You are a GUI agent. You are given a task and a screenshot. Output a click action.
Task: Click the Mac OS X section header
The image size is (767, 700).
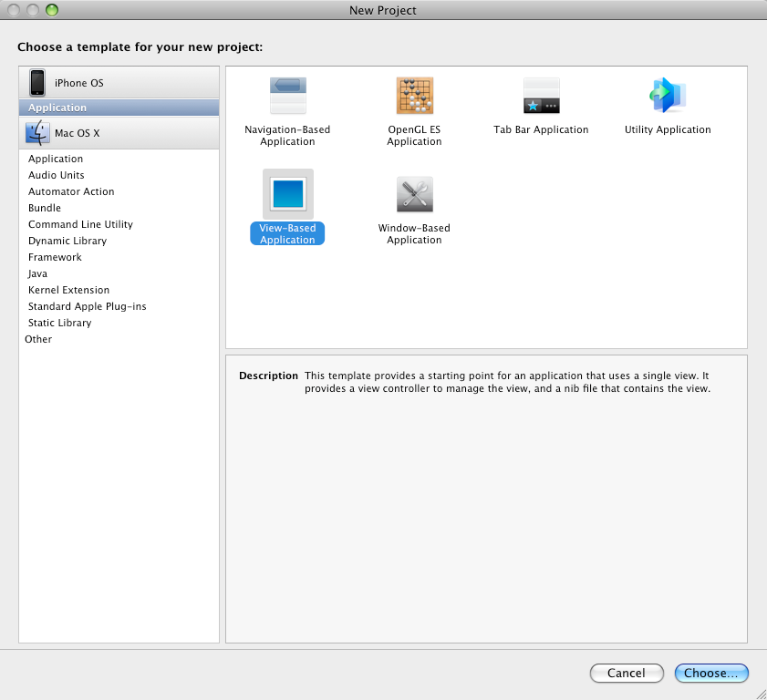pyautogui.click(x=119, y=133)
